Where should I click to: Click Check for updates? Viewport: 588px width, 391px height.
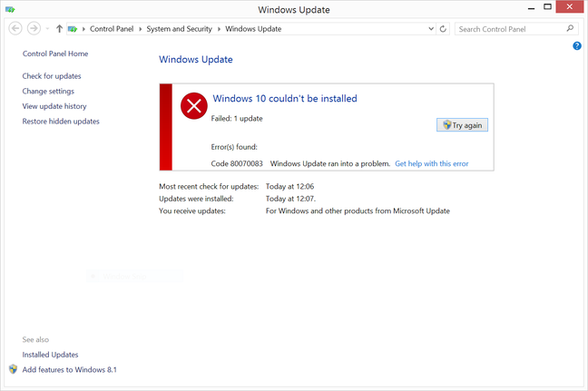52,76
